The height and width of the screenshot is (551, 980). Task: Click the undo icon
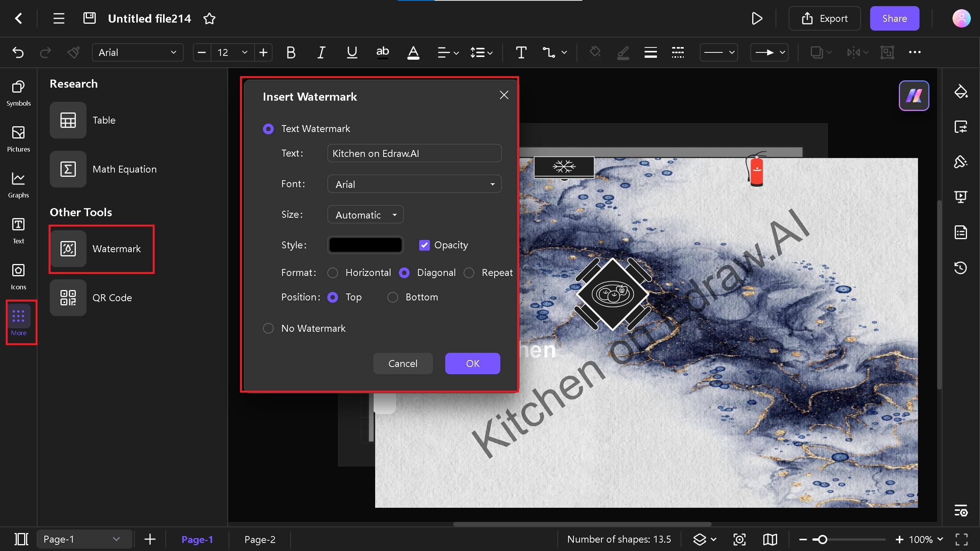pyautogui.click(x=18, y=52)
